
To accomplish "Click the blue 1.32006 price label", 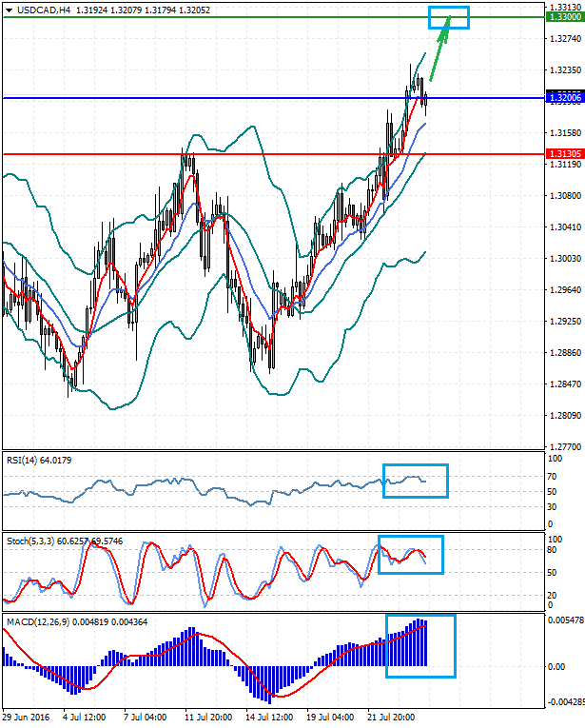I will click(559, 98).
